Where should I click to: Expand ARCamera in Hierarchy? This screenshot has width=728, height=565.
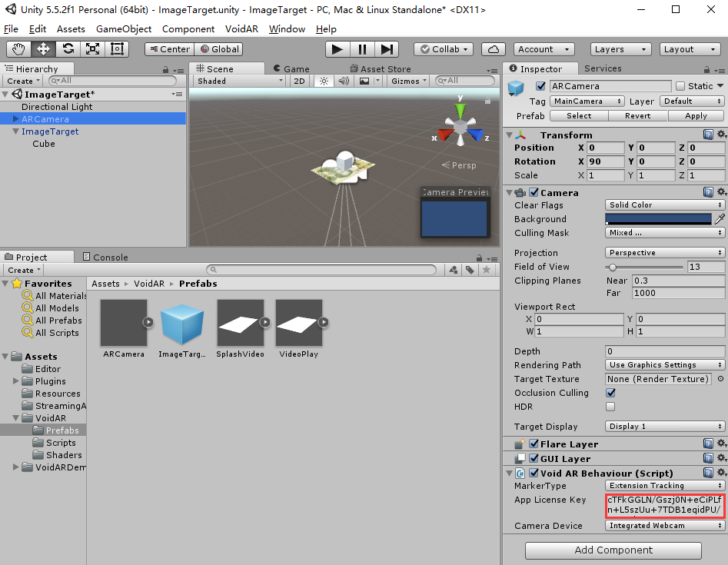[x=16, y=119]
